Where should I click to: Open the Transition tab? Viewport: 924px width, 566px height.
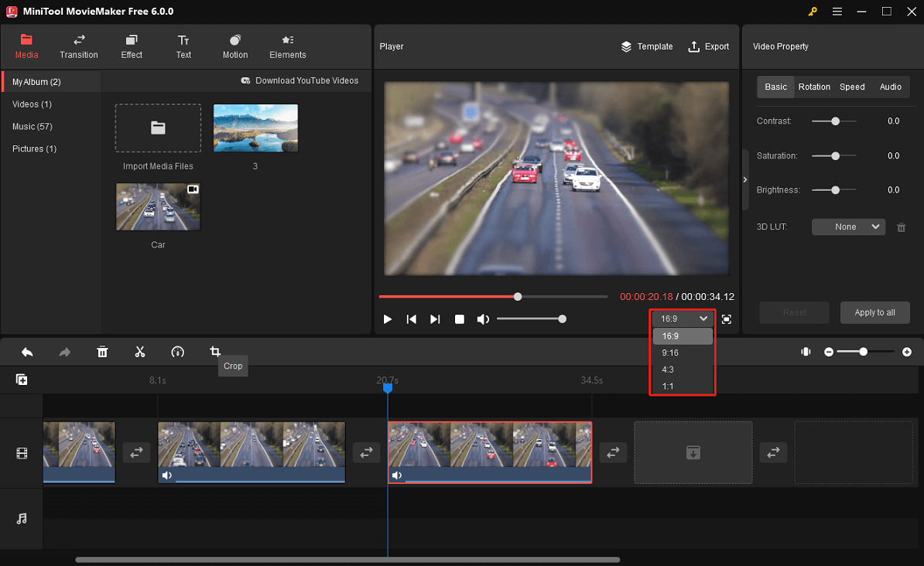click(x=78, y=46)
